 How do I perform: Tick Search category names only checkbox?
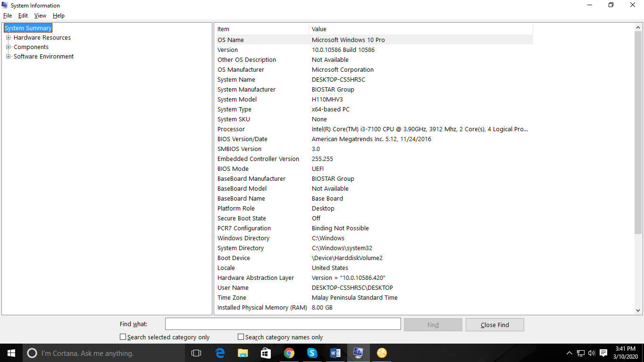[241, 337]
